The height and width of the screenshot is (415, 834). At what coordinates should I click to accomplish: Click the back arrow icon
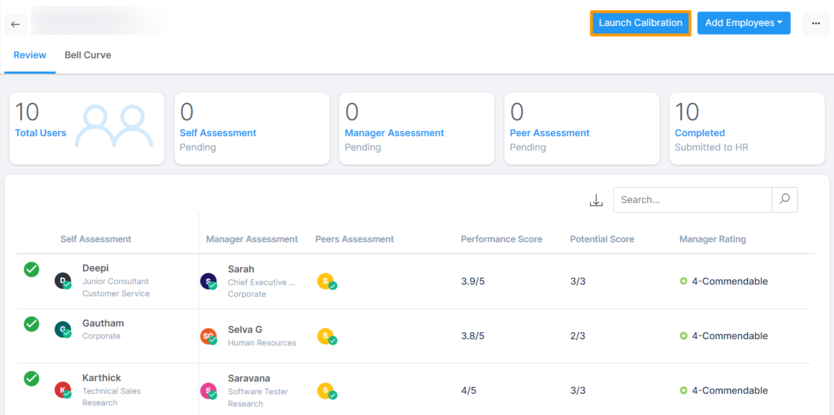pyautogui.click(x=15, y=23)
